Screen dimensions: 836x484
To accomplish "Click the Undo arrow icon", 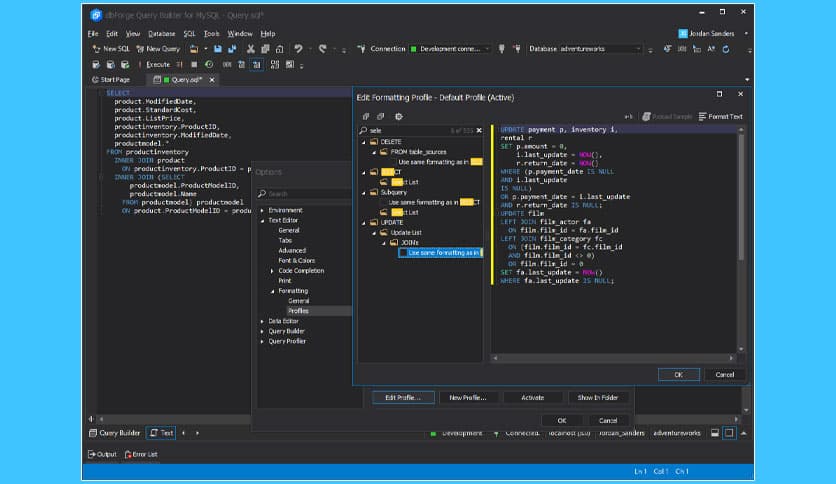I will 298,49.
